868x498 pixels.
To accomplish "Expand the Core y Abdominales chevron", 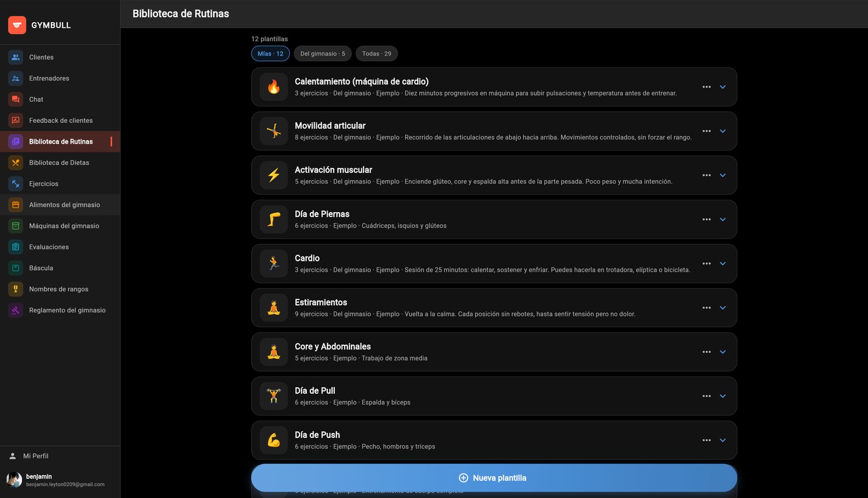I will (723, 352).
